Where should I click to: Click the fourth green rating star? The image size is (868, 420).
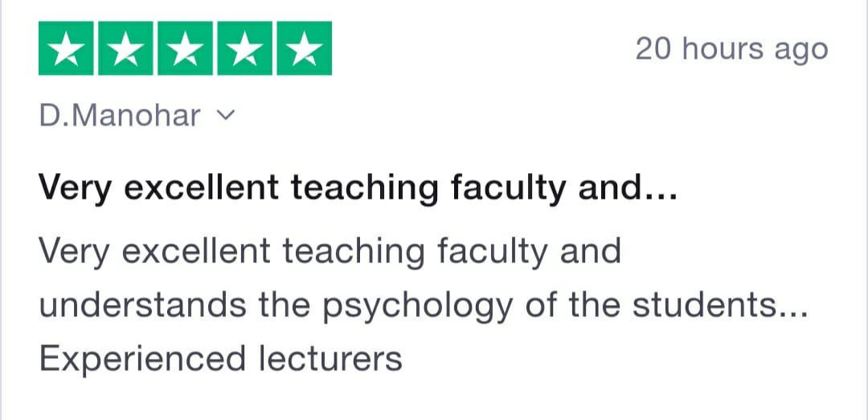pos(244,49)
